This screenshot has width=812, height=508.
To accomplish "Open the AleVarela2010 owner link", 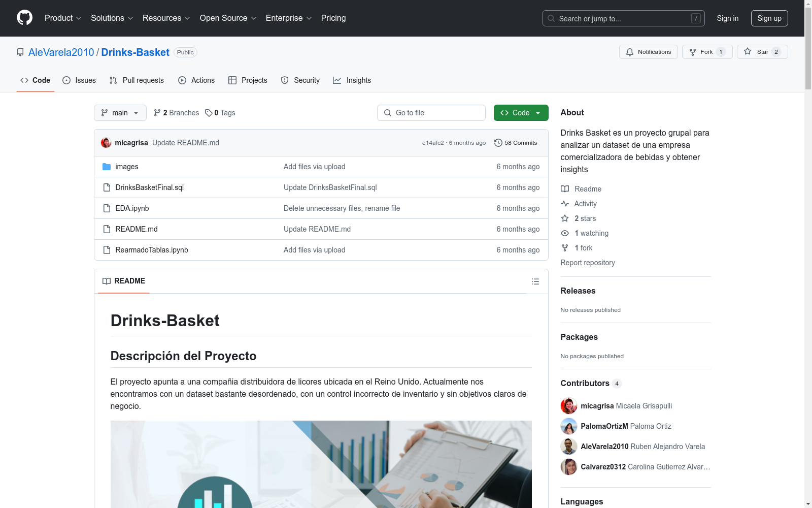I will click(x=61, y=52).
